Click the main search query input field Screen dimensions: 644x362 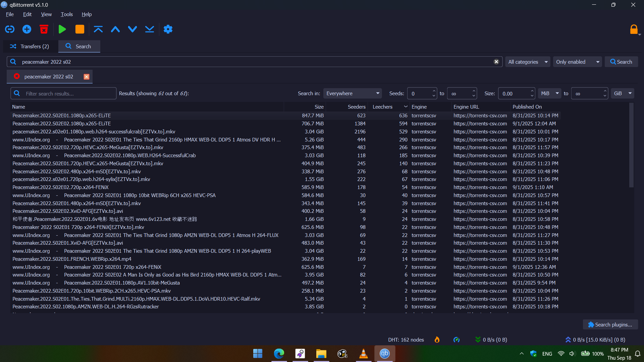coord(255,62)
